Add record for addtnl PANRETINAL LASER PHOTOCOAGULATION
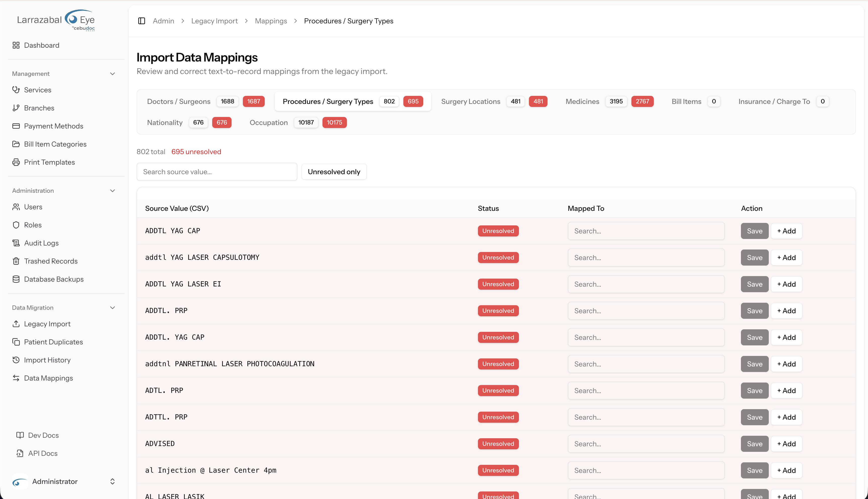The height and width of the screenshot is (499, 868). click(x=786, y=364)
